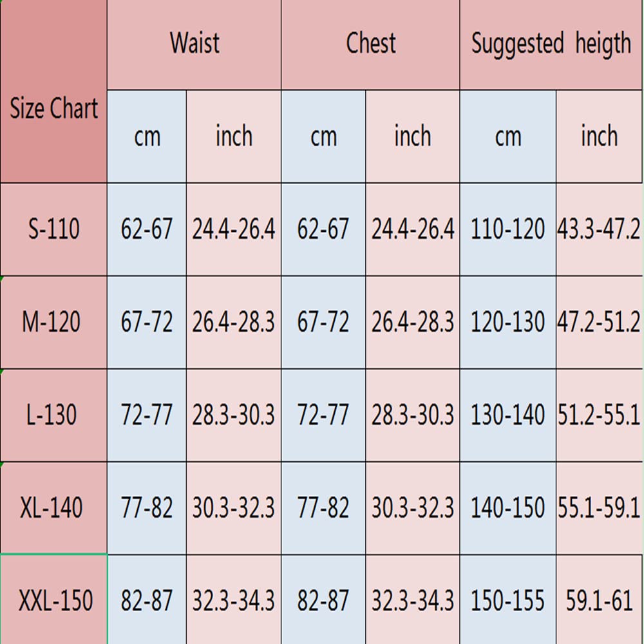Click the Size Chart header cell
The width and height of the screenshot is (644, 644).
click(53, 108)
